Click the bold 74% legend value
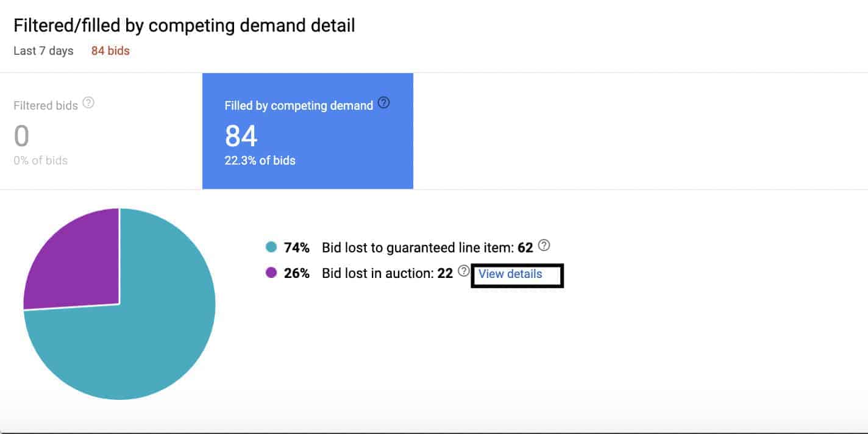868x434 pixels. (x=297, y=247)
